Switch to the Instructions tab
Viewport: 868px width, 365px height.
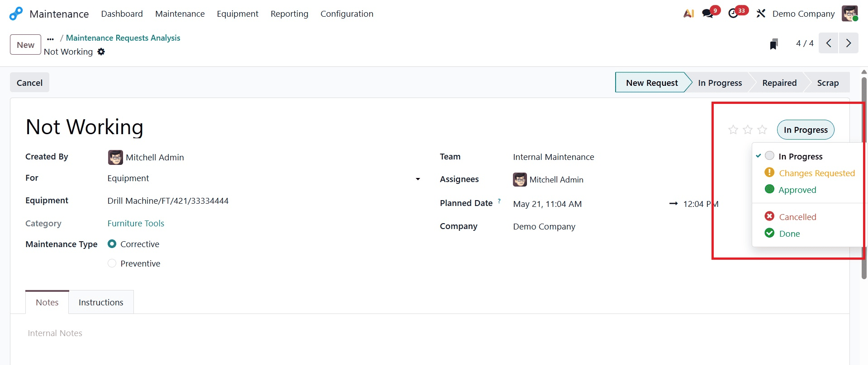(101, 302)
